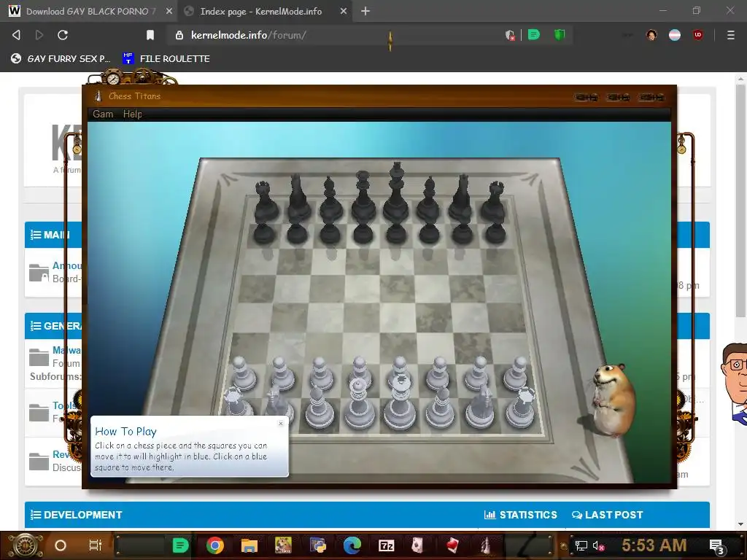
Task: View site info via the padlock icon
Action: pos(179,35)
